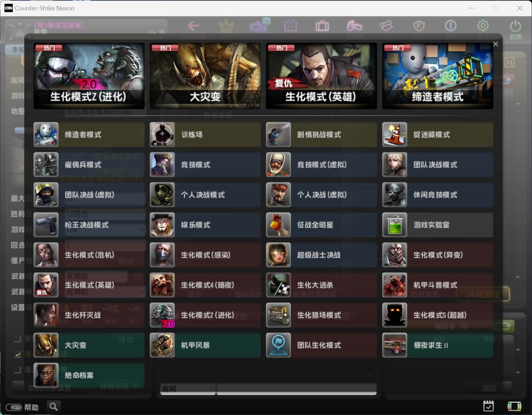Switch the OFF toggle next to 帮助

(x=13, y=407)
